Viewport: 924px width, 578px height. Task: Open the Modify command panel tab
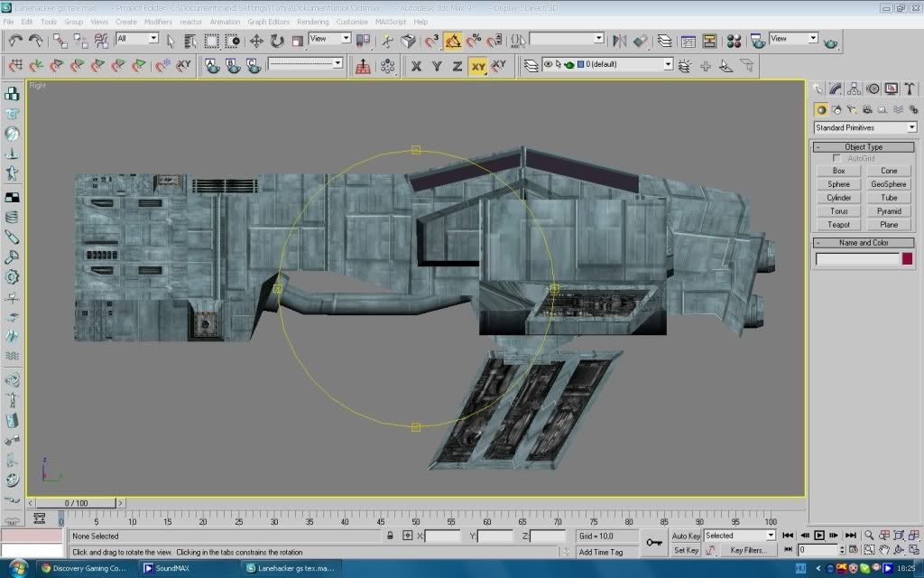836,89
